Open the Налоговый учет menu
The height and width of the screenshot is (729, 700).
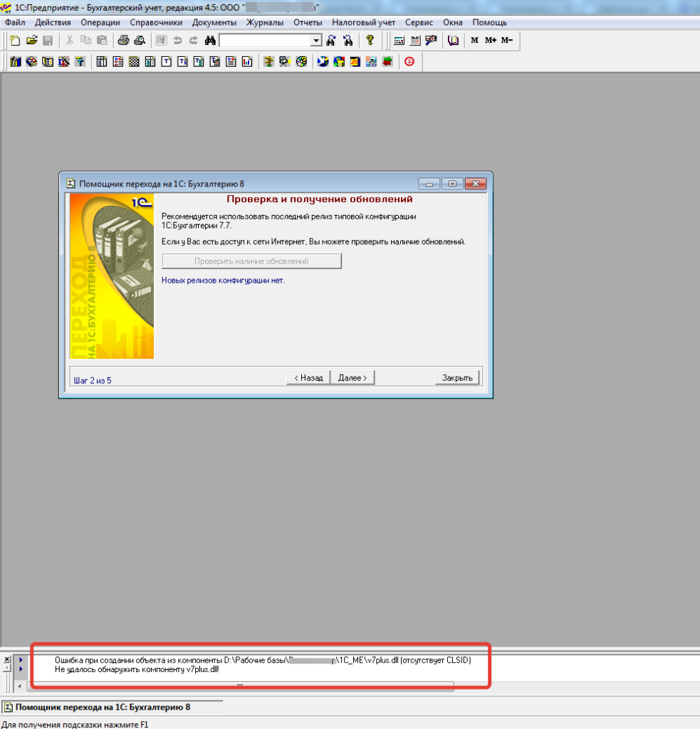364,22
